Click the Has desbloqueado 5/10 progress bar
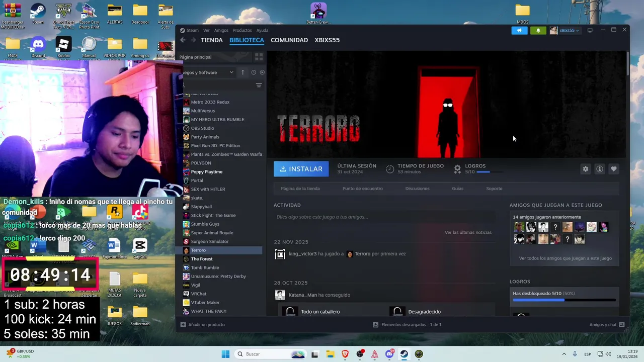 [564, 300]
